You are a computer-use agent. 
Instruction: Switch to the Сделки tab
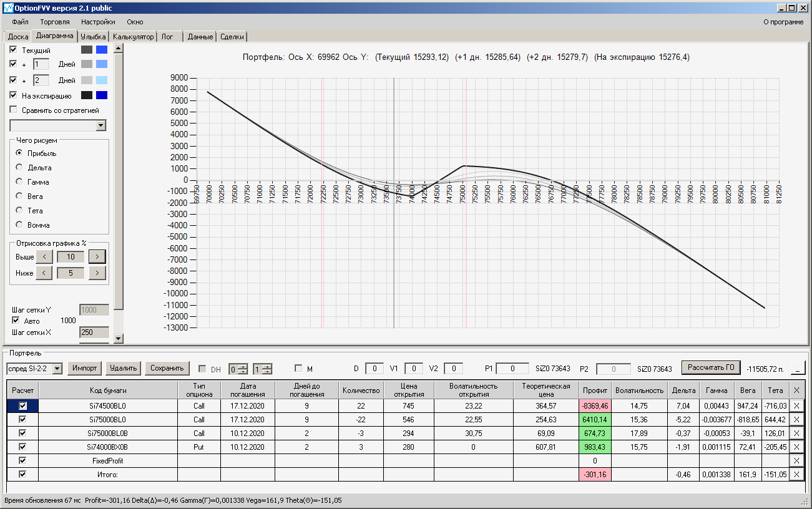tap(232, 37)
